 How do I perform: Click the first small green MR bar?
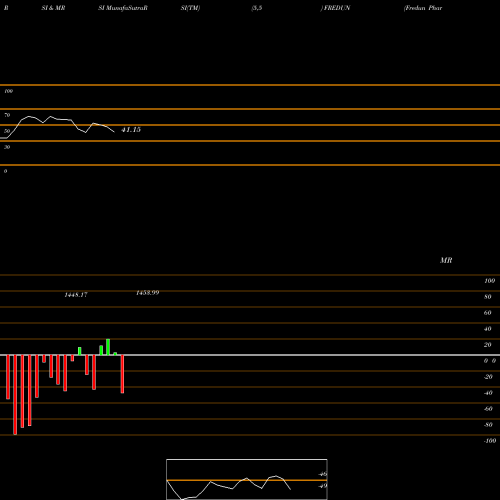(80, 351)
